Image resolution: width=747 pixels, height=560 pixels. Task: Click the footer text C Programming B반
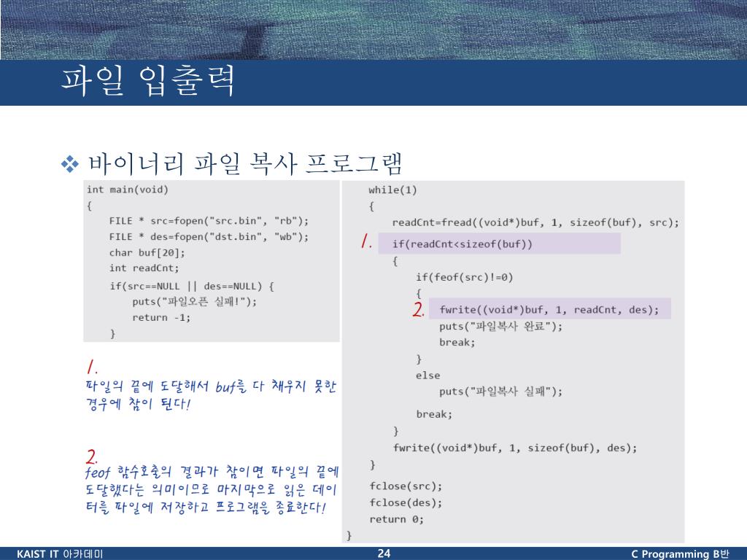680,554
